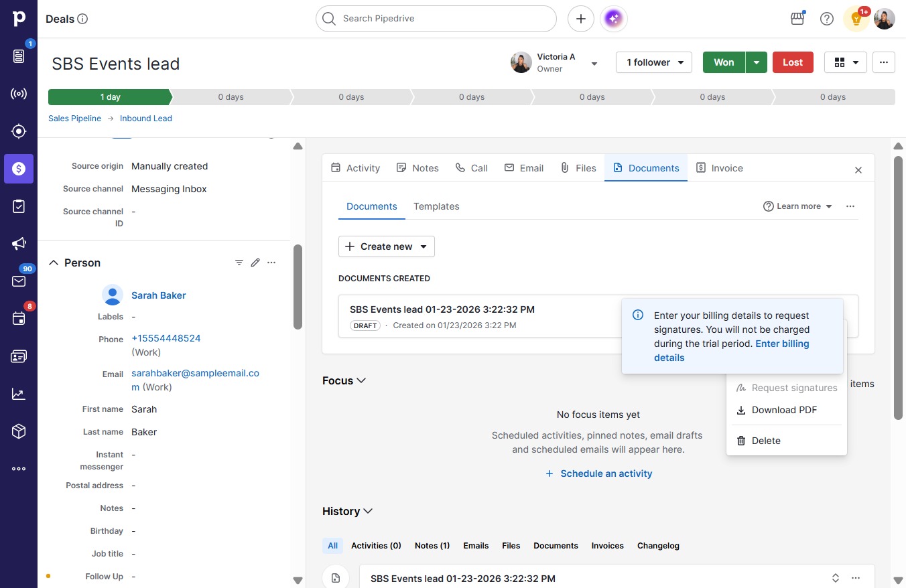
Task: Mark deal as Won
Action: [x=724, y=62]
